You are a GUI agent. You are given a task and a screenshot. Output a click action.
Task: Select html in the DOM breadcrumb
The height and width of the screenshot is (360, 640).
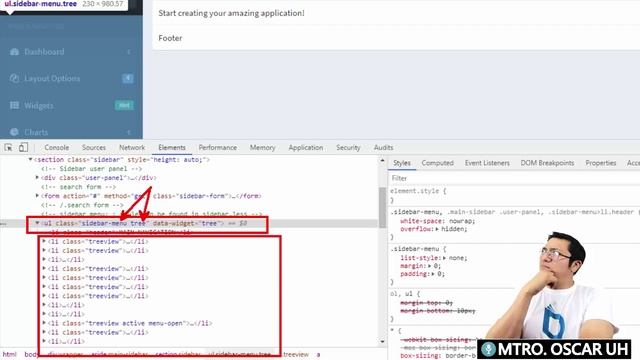[x=9, y=354]
